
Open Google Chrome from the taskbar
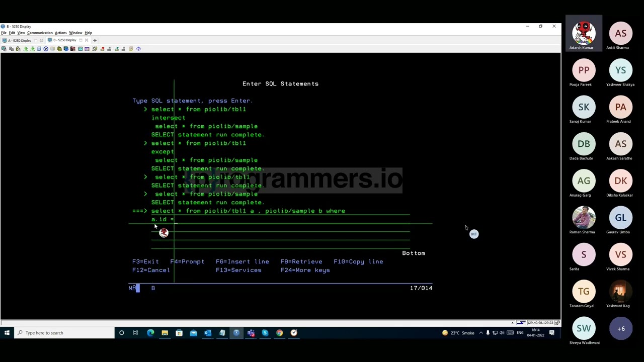[279, 333]
